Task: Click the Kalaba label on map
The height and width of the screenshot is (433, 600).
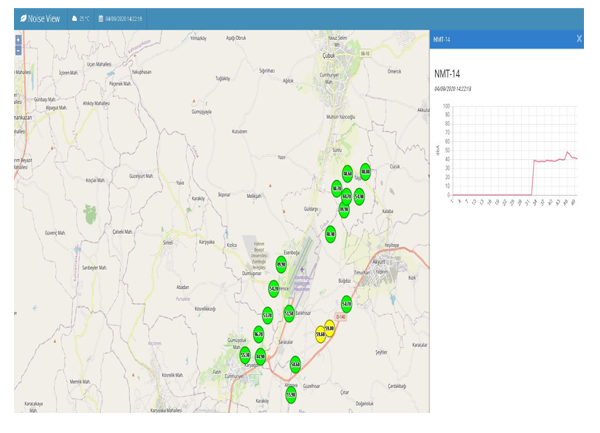Action: point(388,211)
